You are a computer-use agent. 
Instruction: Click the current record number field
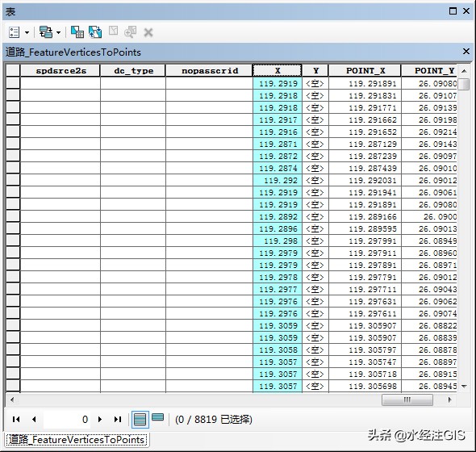(x=67, y=420)
